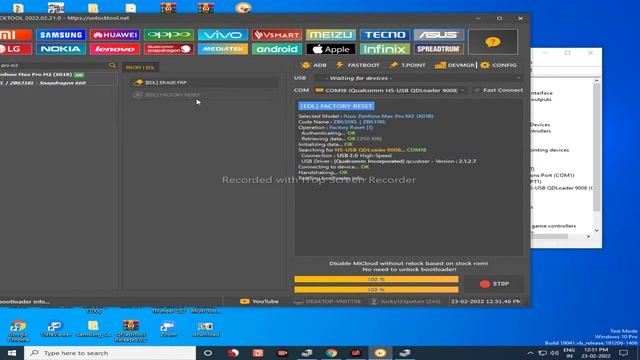Click the [EDL] FACTORY RESET button
The width and height of the screenshot is (640, 360).
pos(204,95)
